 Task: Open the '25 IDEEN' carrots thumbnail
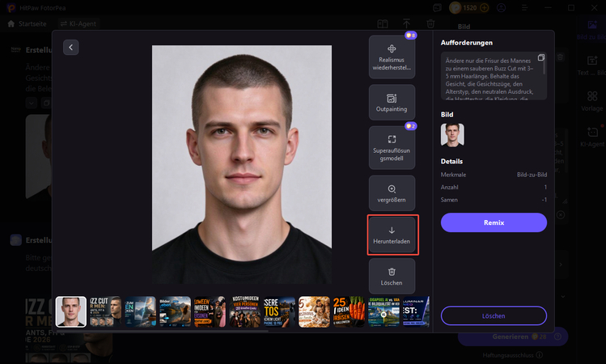pos(349,311)
